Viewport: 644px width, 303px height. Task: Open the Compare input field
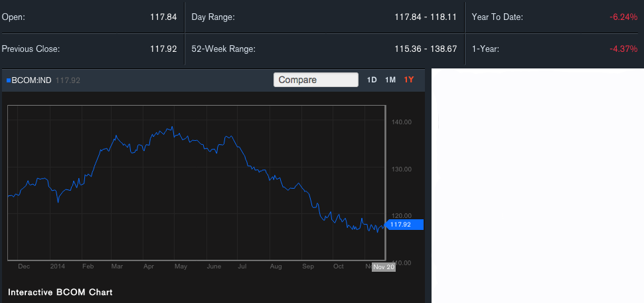316,80
